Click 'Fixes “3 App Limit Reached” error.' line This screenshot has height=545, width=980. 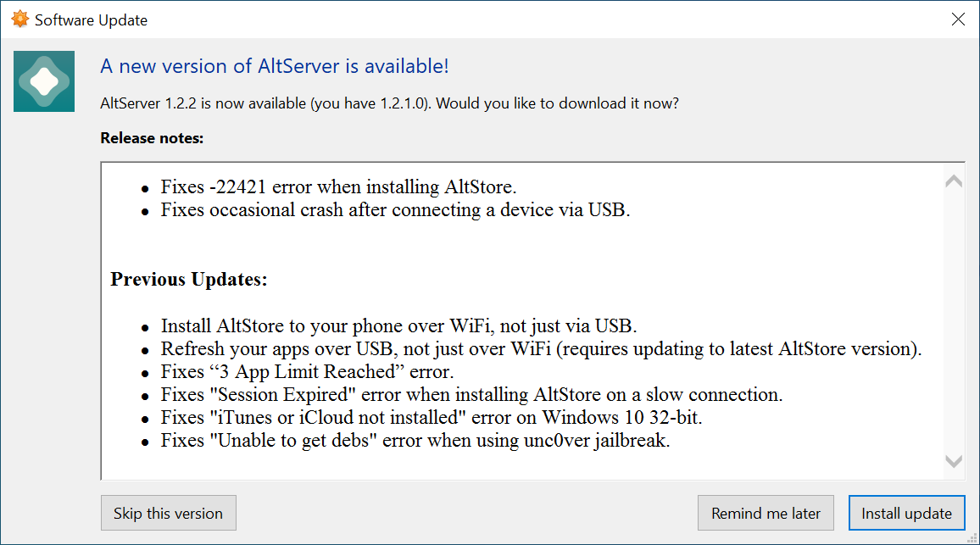(x=307, y=372)
